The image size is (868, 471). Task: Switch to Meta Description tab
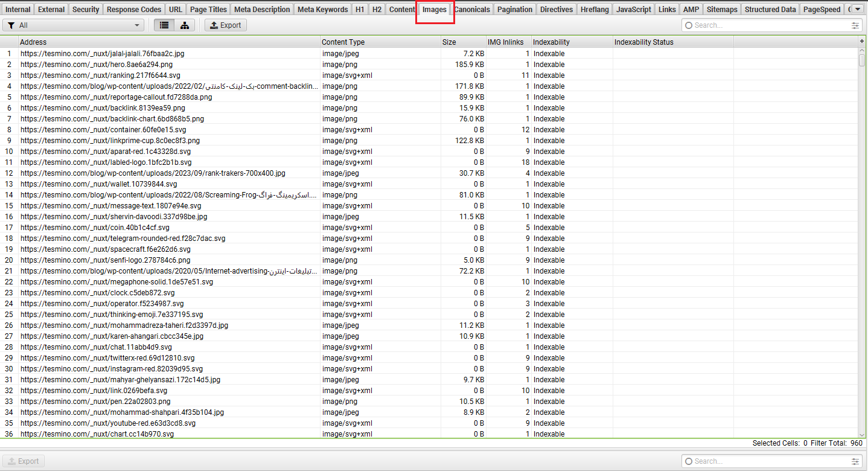pyautogui.click(x=262, y=9)
